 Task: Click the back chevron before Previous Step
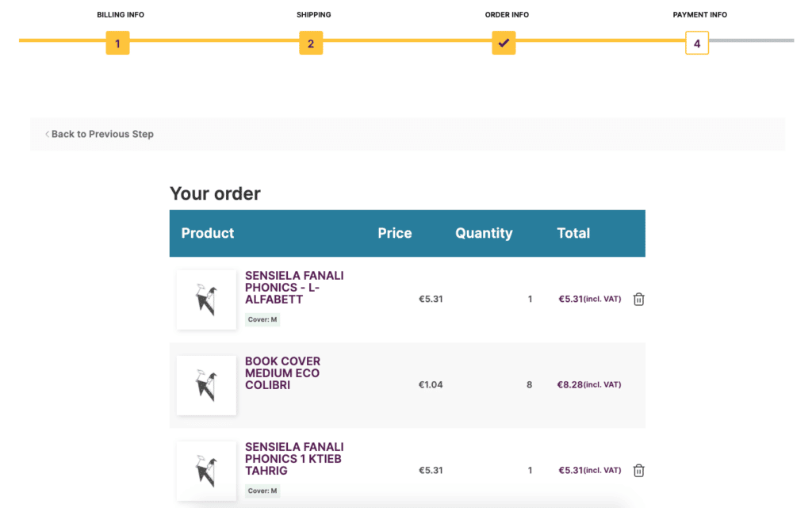tap(47, 134)
